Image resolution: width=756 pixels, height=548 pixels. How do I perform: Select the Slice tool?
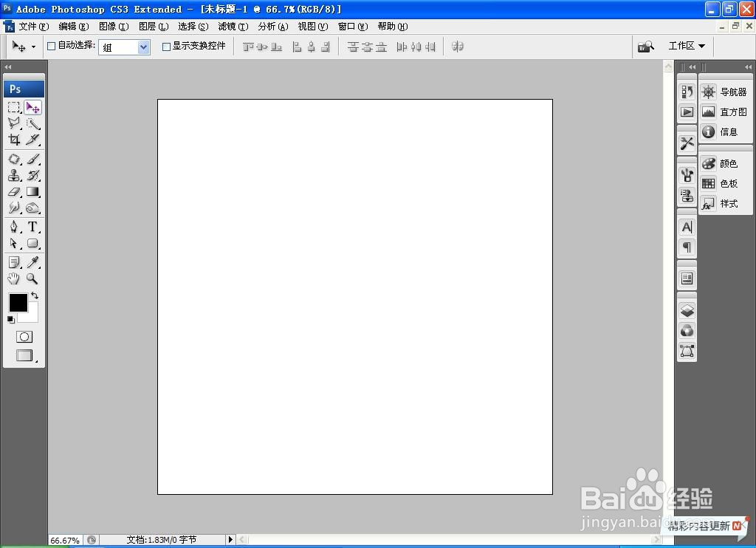pyautogui.click(x=32, y=140)
